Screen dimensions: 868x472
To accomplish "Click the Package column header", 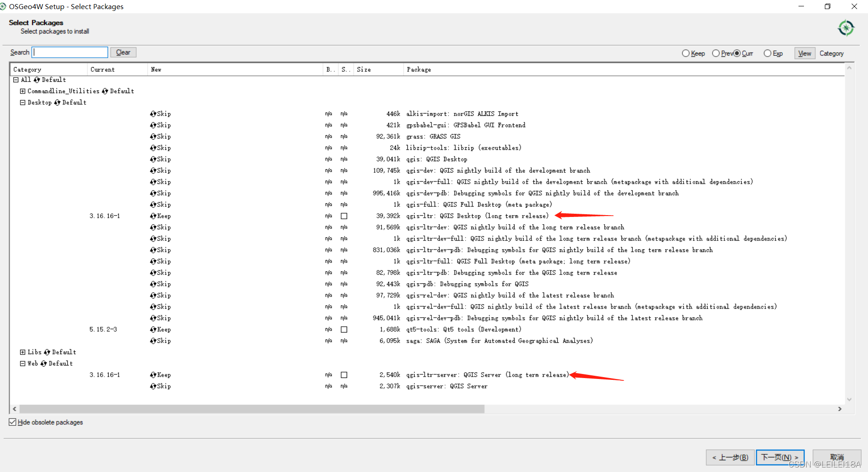I will click(x=624, y=69).
